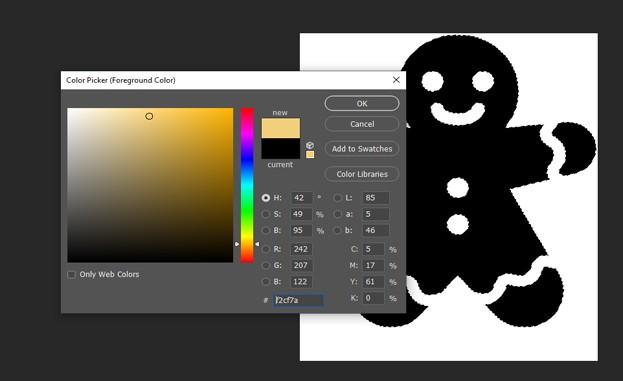The height and width of the screenshot is (381, 623).
Task: Click the R field showing 242
Action: pos(302,249)
